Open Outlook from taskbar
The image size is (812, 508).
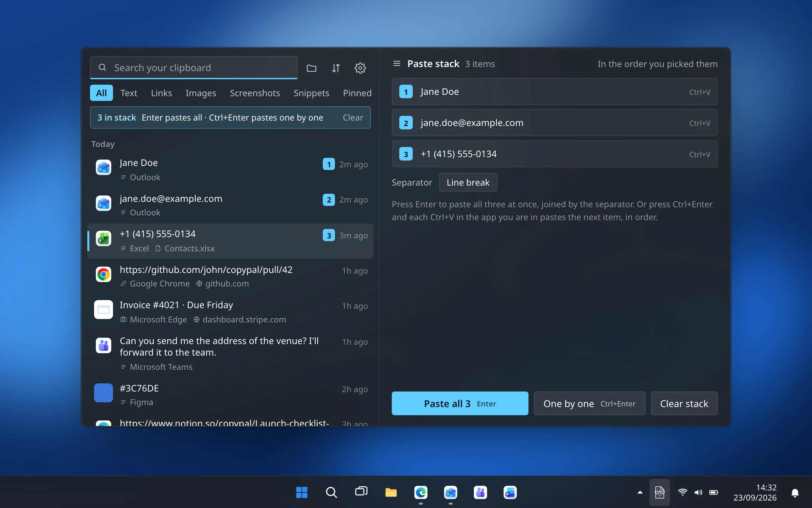click(x=450, y=492)
